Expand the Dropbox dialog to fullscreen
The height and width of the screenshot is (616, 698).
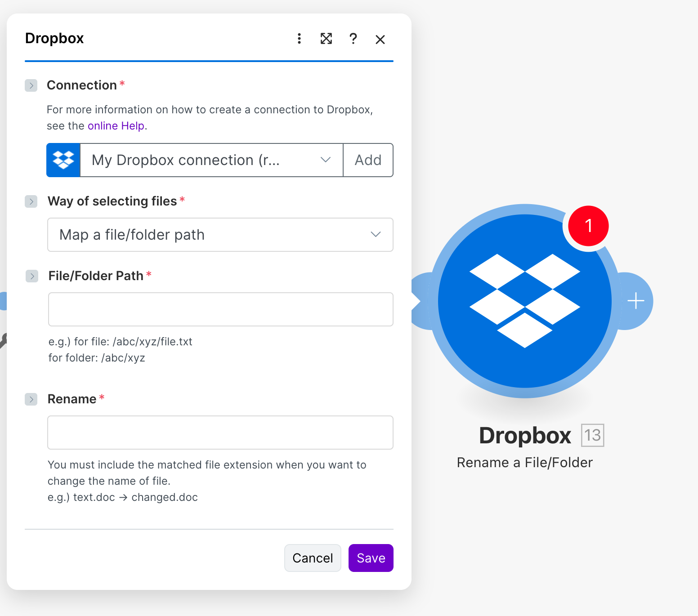[x=326, y=39]
